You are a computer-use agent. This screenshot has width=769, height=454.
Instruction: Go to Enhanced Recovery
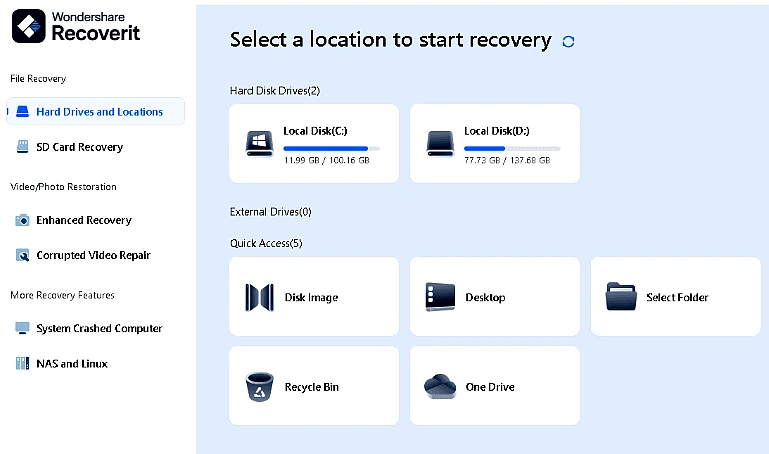click(84, 220)
